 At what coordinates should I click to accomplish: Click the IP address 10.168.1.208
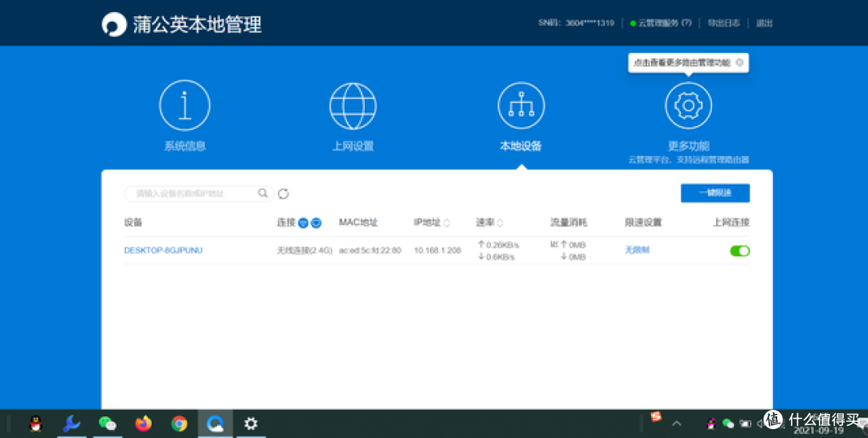point(437,251)
